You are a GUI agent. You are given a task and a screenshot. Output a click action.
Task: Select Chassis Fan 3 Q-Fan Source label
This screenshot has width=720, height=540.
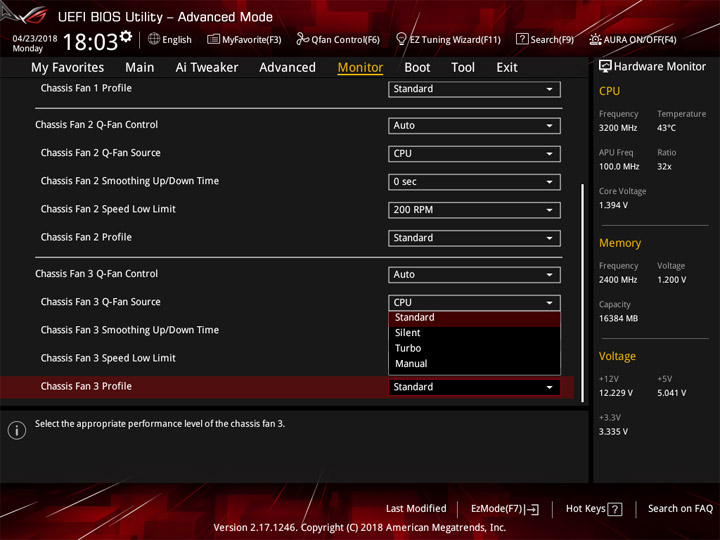pos(101,302)
